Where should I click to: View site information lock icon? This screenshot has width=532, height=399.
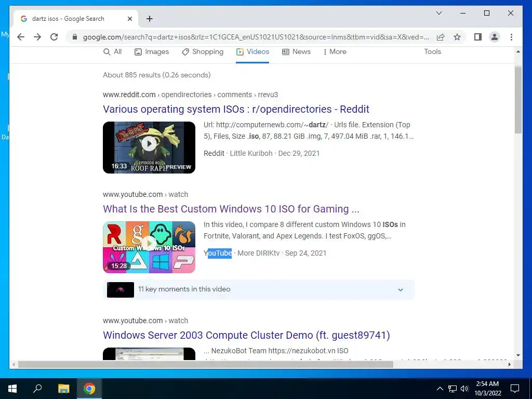coord(75,37)
